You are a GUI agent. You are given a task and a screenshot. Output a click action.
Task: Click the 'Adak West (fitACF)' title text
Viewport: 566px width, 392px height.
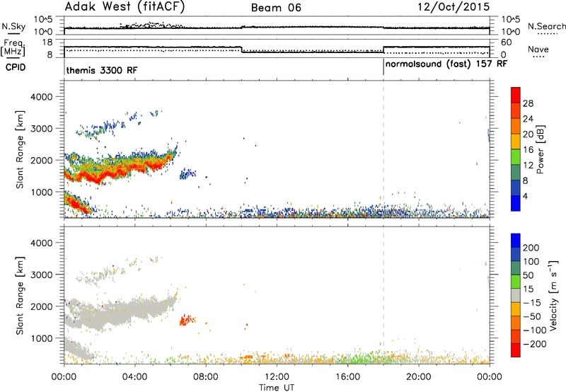tap(125, 6)
